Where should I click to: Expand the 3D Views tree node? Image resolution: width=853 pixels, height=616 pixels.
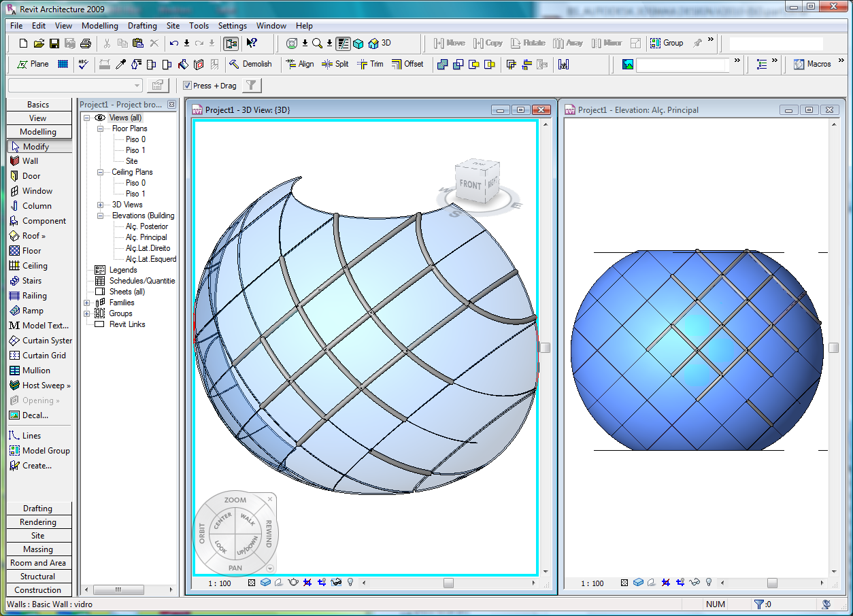pos(100,205)
